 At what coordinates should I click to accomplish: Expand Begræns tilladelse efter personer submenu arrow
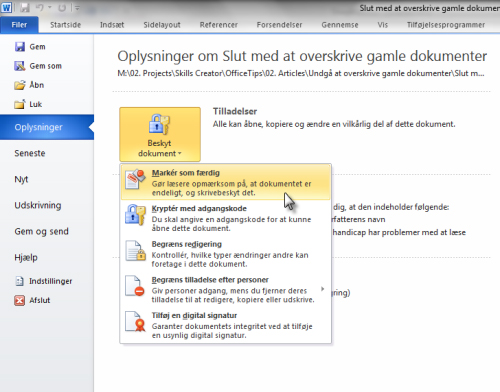pos(322,289)
